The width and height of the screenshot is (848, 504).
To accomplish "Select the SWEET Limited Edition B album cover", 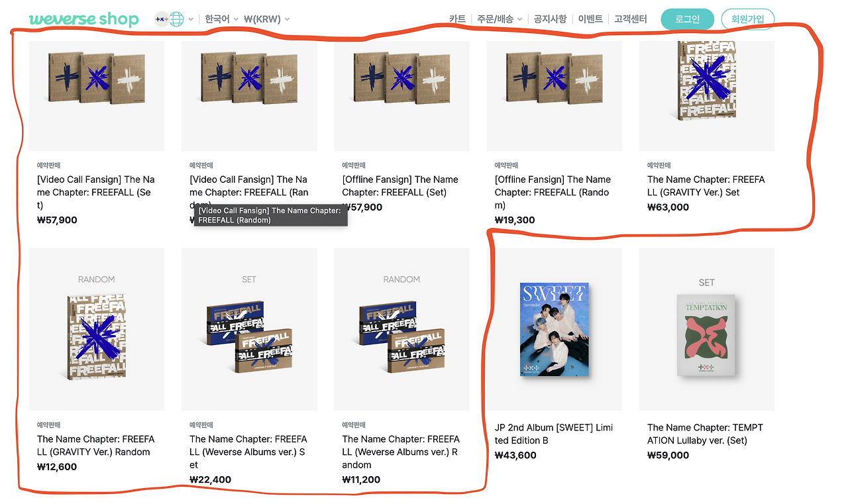I will click(555, 329).
